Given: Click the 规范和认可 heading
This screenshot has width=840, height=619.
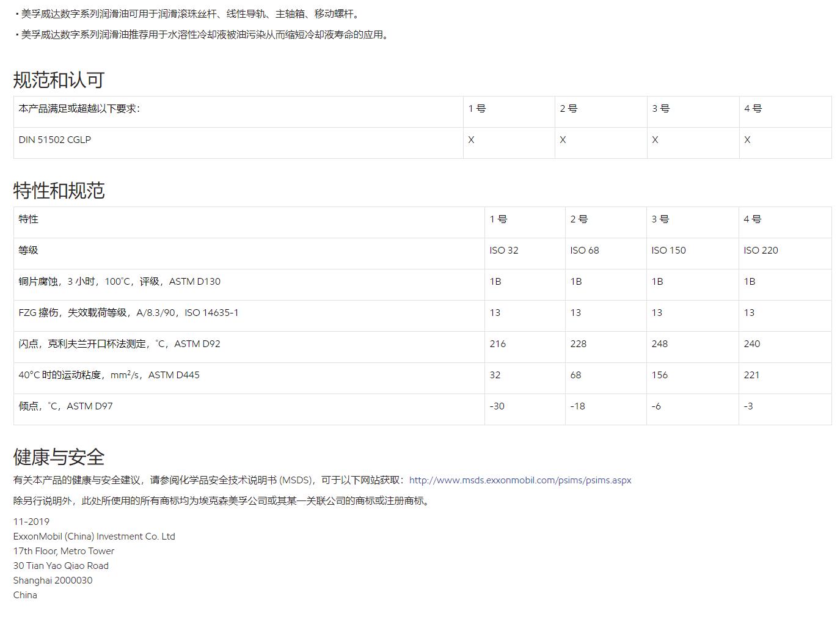Looking at the screenshot, I should pyautogui.click(x=59, y=80).
